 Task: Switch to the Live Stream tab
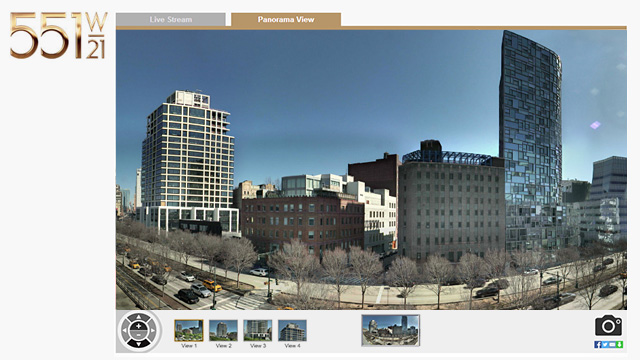[x=171, y=19]
